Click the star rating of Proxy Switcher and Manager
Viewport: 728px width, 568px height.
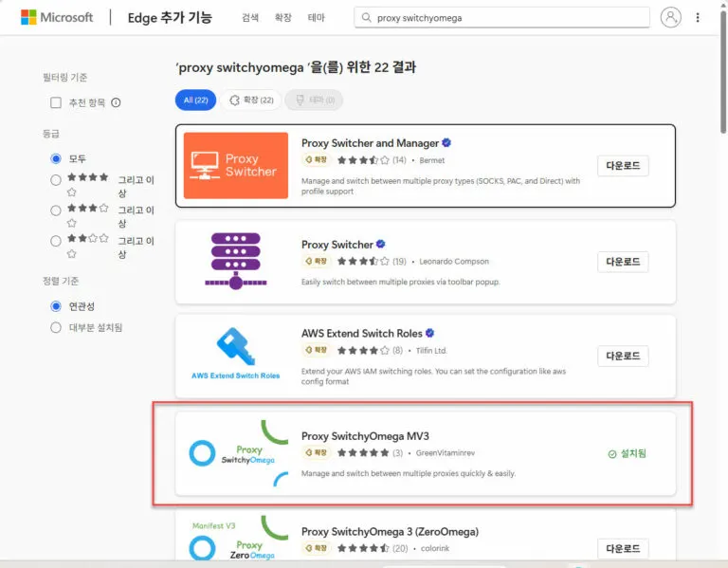363,160
